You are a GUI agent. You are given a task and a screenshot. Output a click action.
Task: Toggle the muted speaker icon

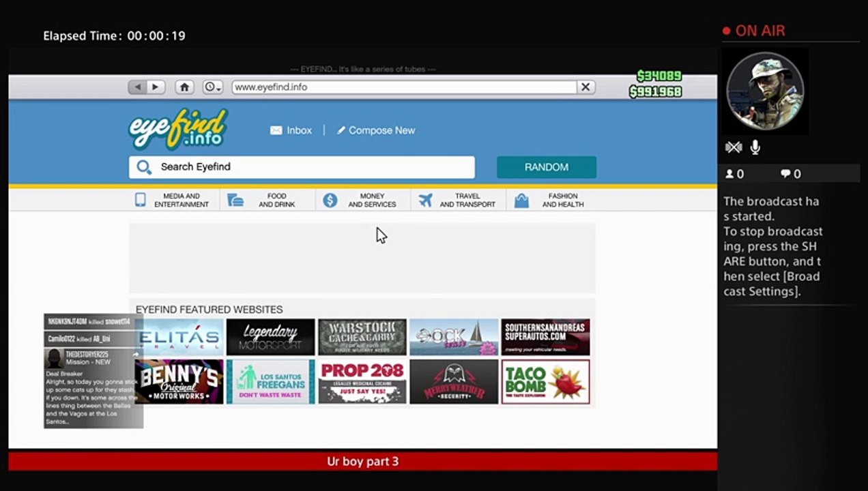point(734,147)
